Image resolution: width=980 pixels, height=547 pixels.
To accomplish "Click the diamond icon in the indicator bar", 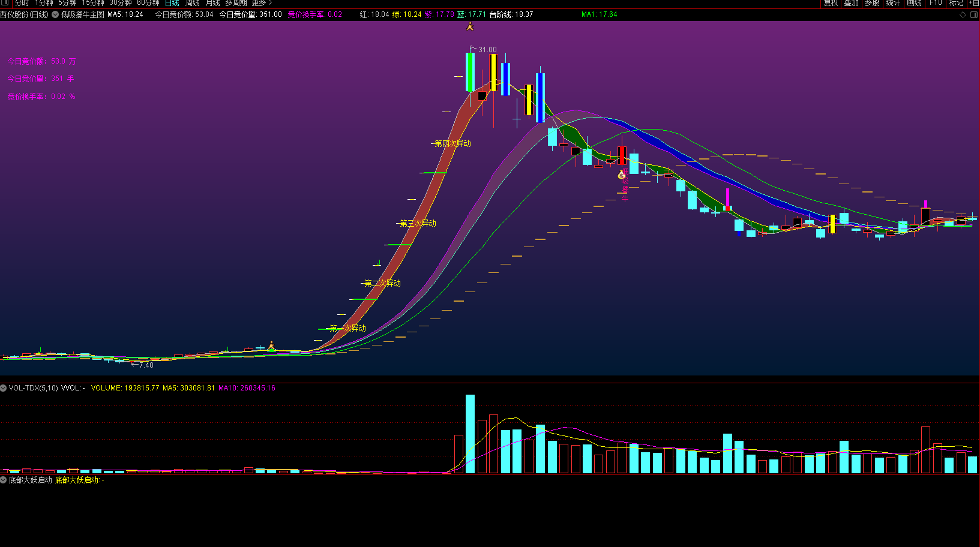I will pos(963,14).
